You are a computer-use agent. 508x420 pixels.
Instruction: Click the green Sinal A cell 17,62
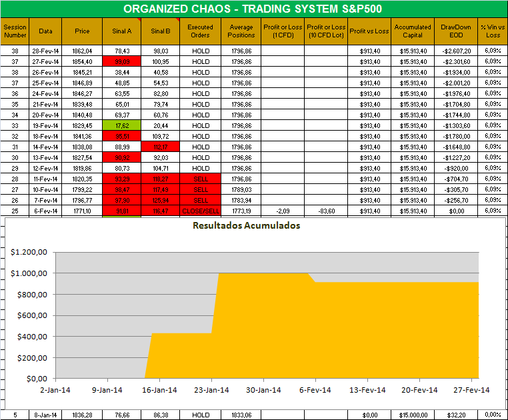point(122,126)
